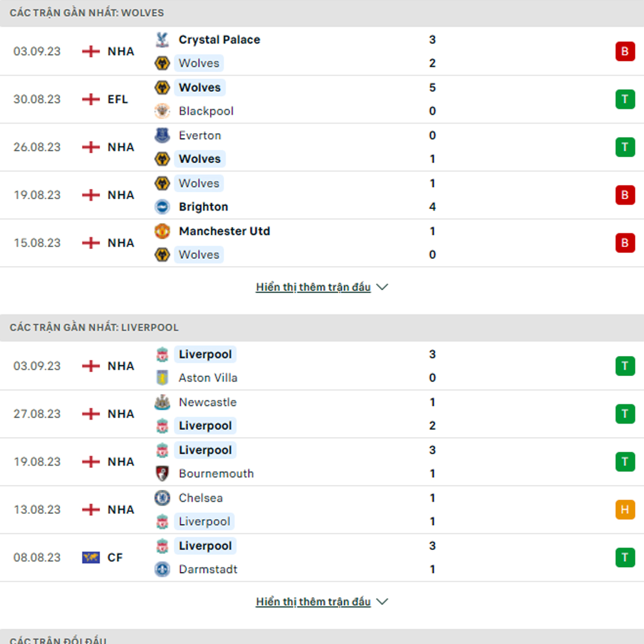This screenshot has height=644, width=644.
Task: Click the Blackpool club crest icon
Action: tap(162, 111)
